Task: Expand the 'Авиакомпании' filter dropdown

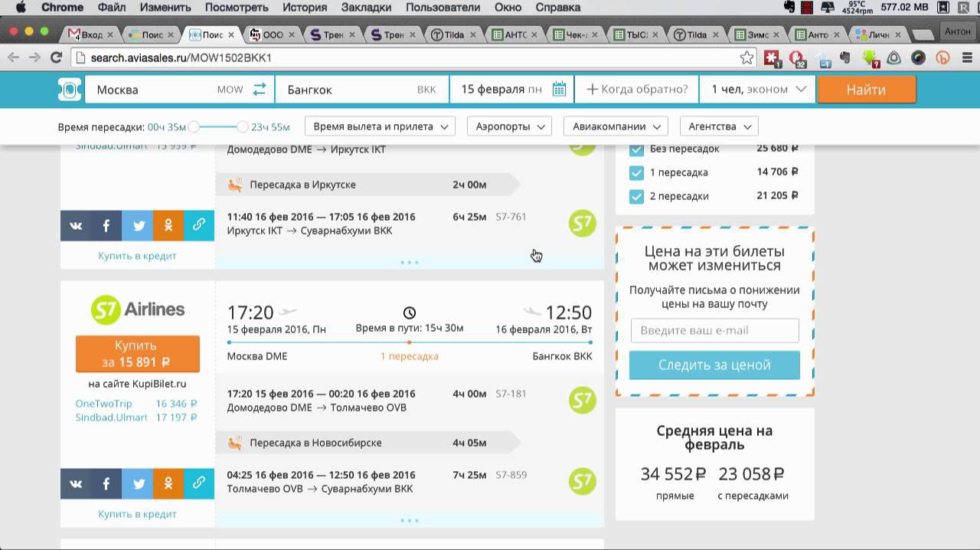Action: 616,126
